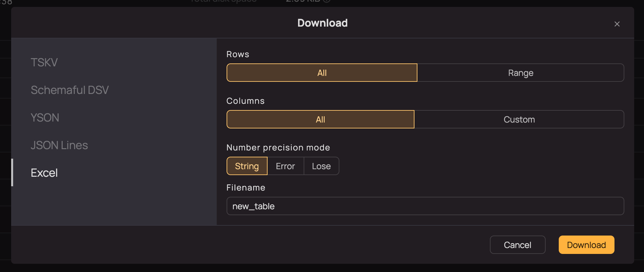The width and height of the screenshot is (644, 272).
Task: Set number precision mode to String
Action: tap(247, 166)
